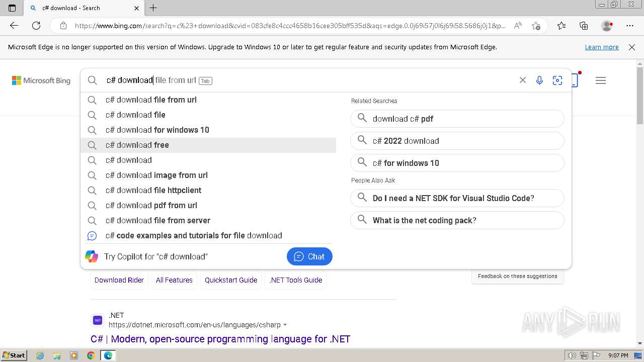Click the blue Chat button
Viewport: 644px width, 362px height.
309,256
